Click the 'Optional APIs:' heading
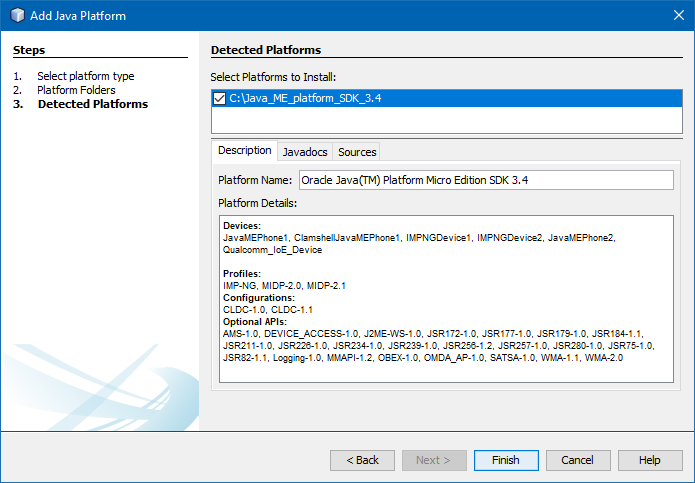This screenshot has width=695, height=483. point(255,322)
